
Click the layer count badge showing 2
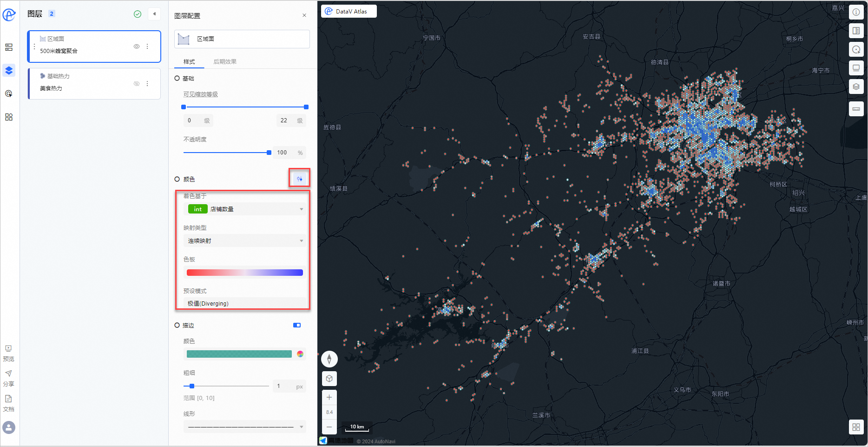(x=52, y=14)
